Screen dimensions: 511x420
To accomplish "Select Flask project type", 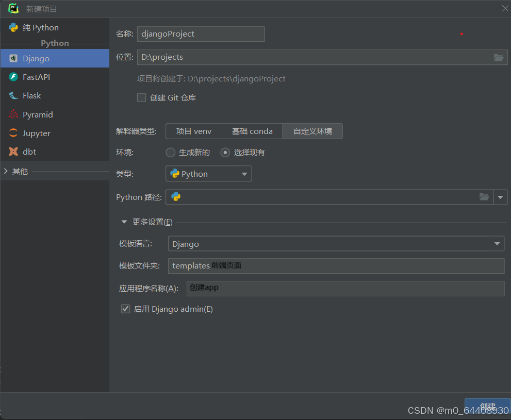I will click(55, 95).
